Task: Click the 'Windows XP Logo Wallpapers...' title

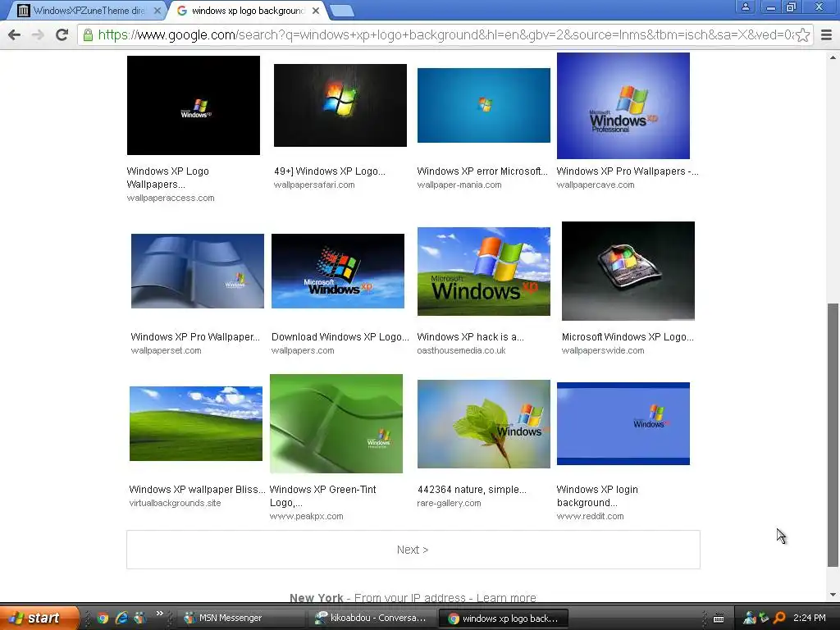Action: coord(167,178)
